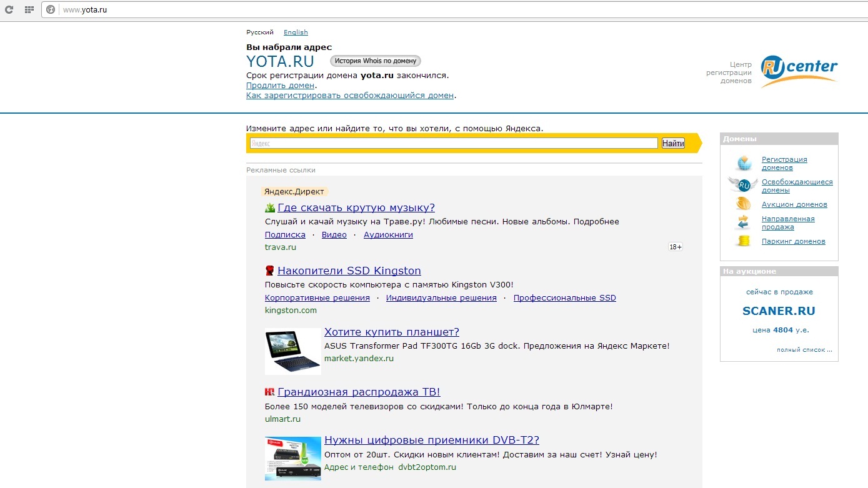Screen dimensions: 868x488
Task: Click the Яндекс.Директ label
Action: [295, 192]
